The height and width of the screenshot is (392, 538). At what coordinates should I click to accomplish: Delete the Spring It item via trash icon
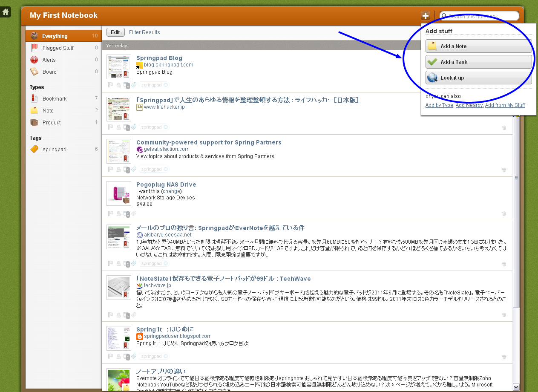(504, 357)
